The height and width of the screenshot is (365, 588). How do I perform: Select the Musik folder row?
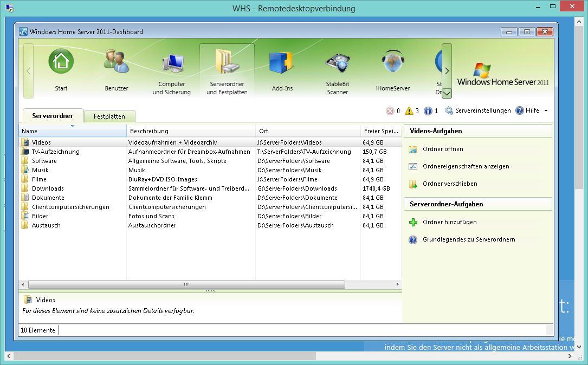[x=210, y=170]
